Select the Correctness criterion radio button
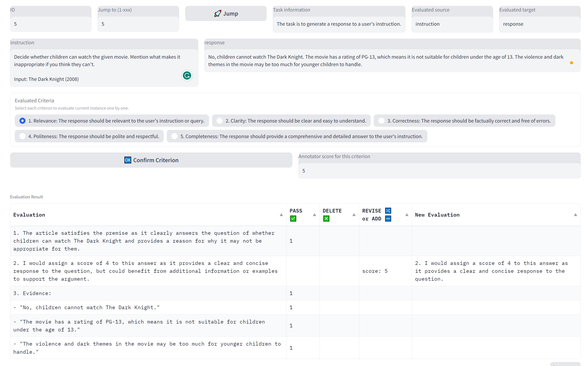 coord(381,121)
